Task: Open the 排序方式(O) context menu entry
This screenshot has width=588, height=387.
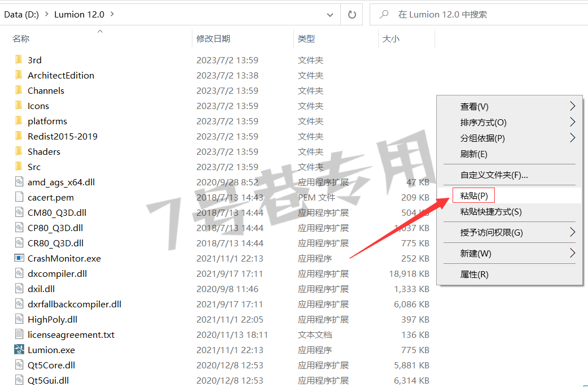Action: point(510,123)
